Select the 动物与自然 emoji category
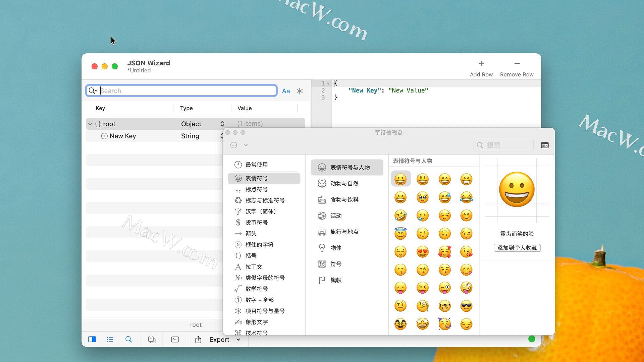 [344, 183]
